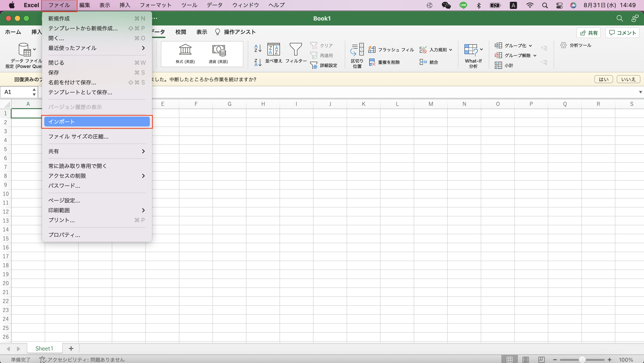Open the 並べ替え sort dialog icon
644x363 pixels.
point(273,49)
